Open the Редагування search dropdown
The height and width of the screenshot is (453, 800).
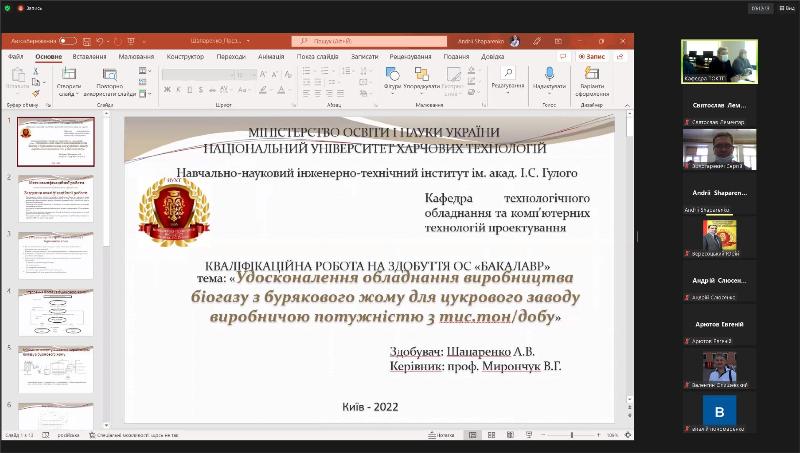click(x=508, y=78)
